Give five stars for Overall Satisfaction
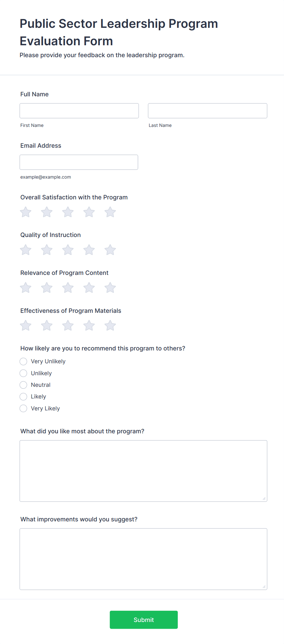This screenshot has width=284, height=644. click(110, 212)
